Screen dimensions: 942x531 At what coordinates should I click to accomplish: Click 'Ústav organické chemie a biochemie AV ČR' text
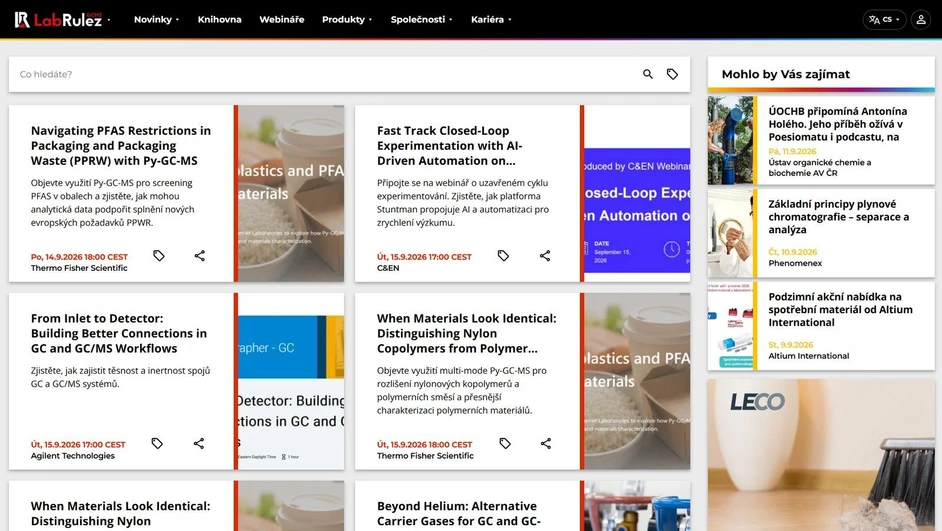pos(819,168)
